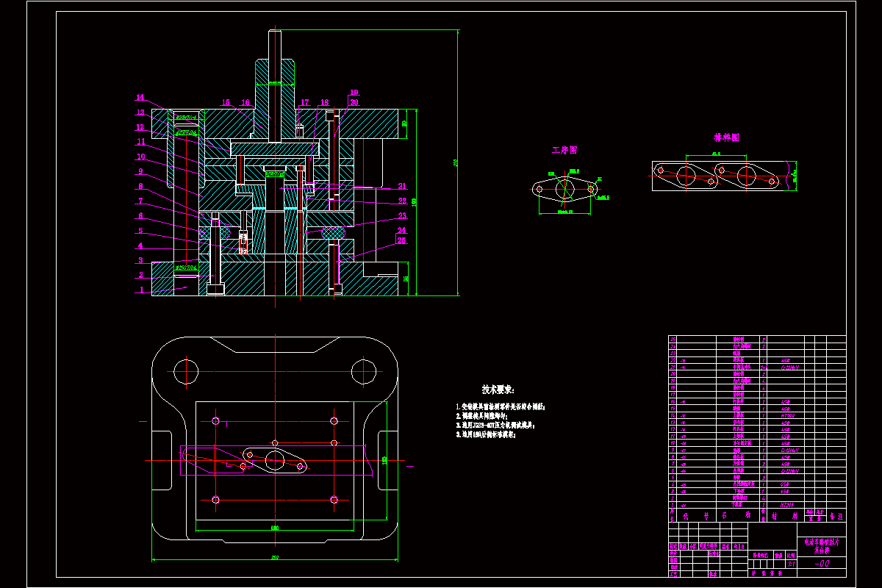
Task: Click part callout number 3 beside section view
Action: tap(140, 260)
